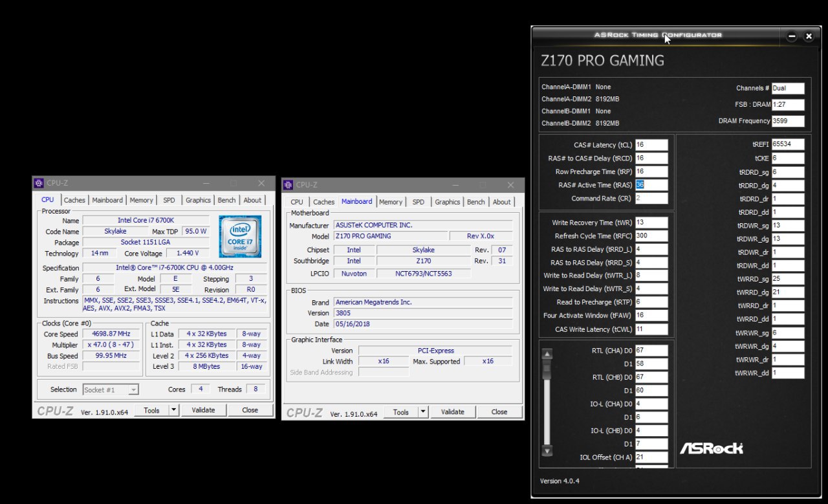Click the Close button in the CPU window
828x504 pixels.
click(250, 410)
